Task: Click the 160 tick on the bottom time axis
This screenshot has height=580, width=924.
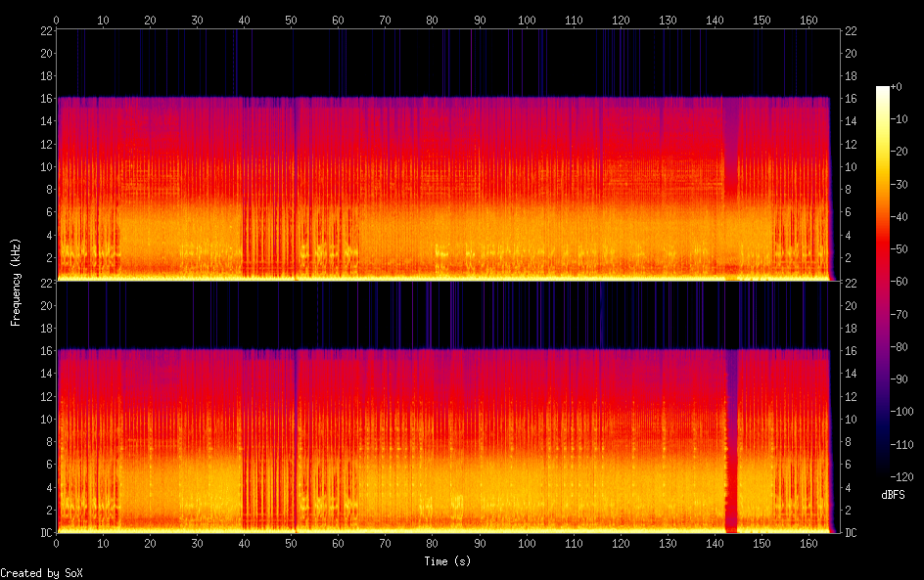Action: coord(808,544)
